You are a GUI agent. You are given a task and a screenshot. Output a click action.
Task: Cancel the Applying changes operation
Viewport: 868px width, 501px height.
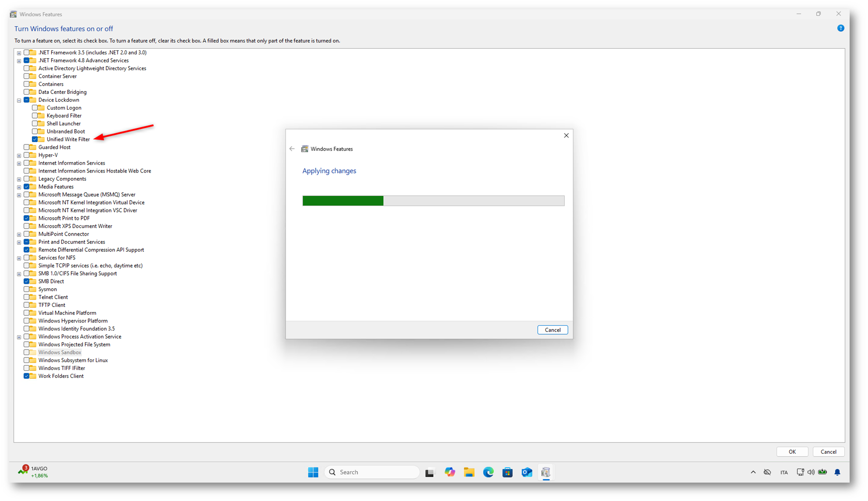[x=553, y=330]
